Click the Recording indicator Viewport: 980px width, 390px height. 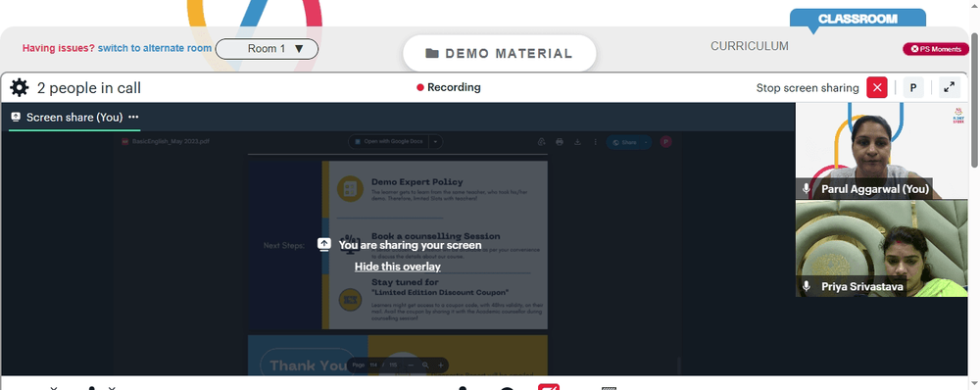click(x=449, y=87)
